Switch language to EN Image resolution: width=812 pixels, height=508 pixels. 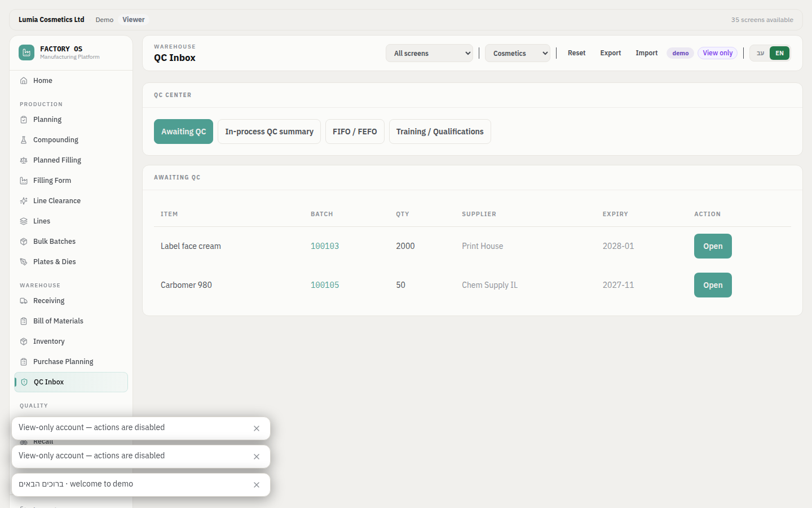(779, 53)
